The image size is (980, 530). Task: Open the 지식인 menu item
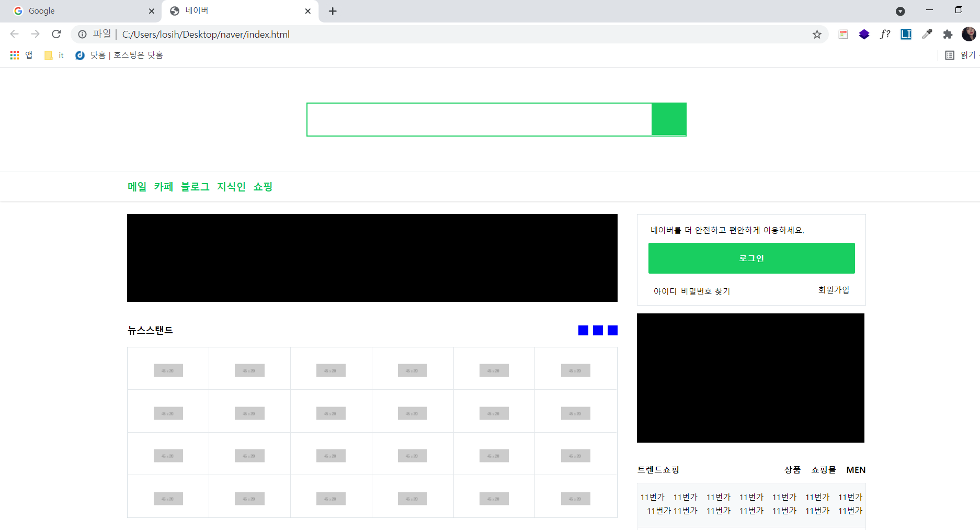[x=231, y=187]
